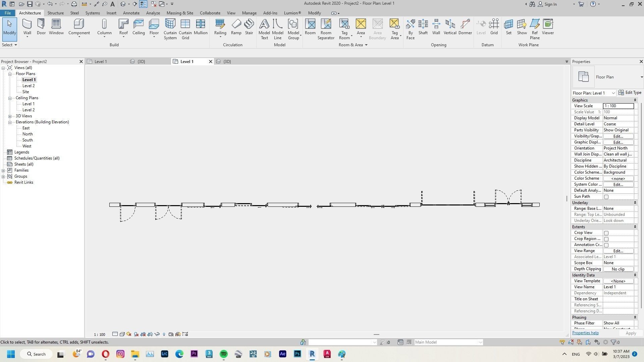644x362 pixels.
Task: Click the Edit Type button
Action: point(630,93)
